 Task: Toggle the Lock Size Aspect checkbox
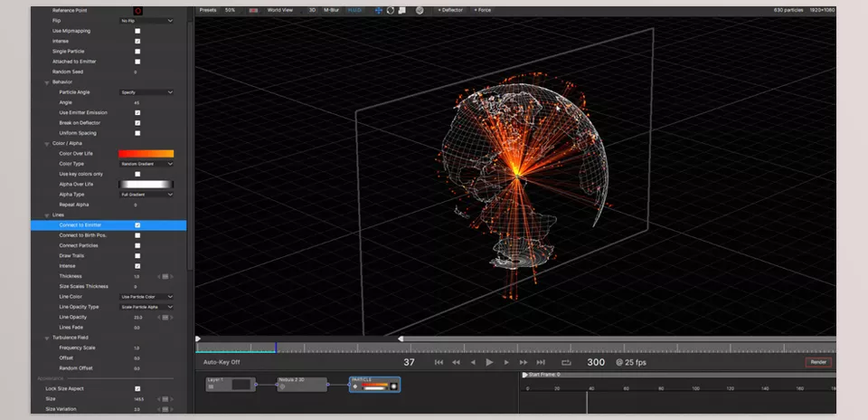pos(137,389)
